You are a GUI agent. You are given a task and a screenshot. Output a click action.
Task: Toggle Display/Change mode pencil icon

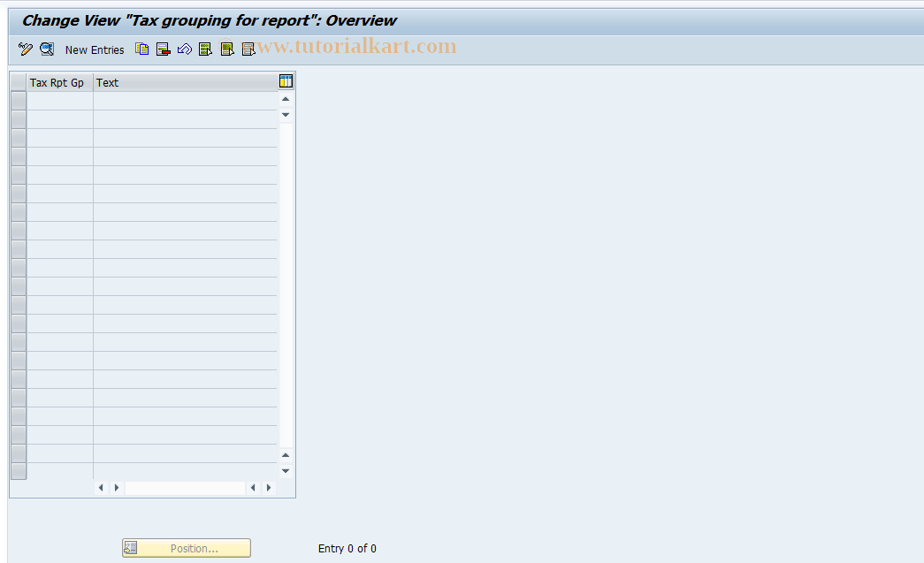(26, 49)
